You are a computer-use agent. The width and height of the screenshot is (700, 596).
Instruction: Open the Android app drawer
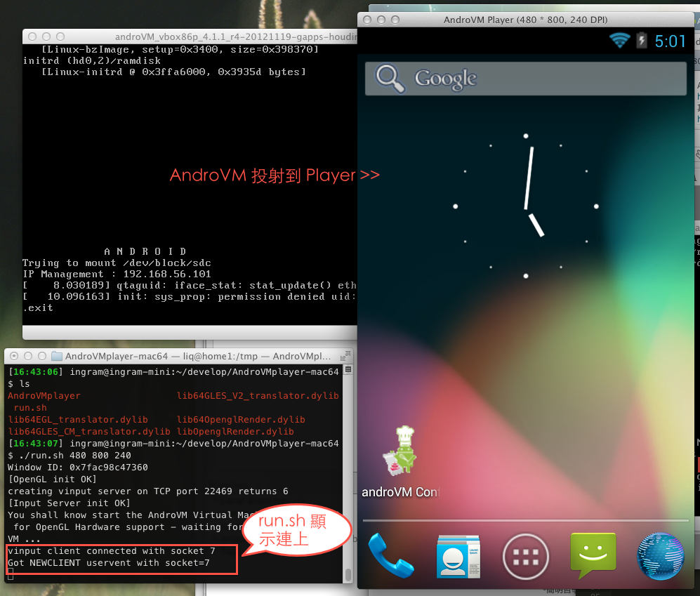click(x=525, y=555)
